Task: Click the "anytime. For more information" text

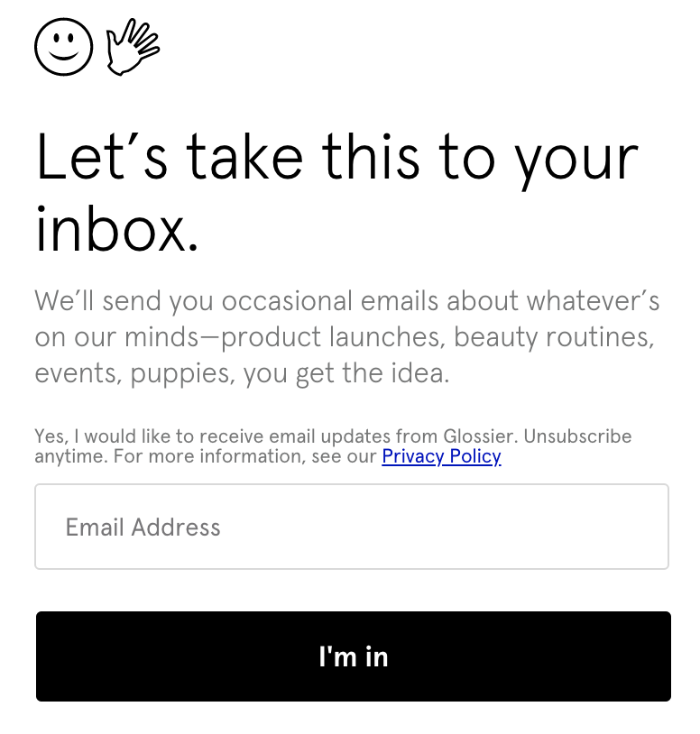Action: point(206,456)
